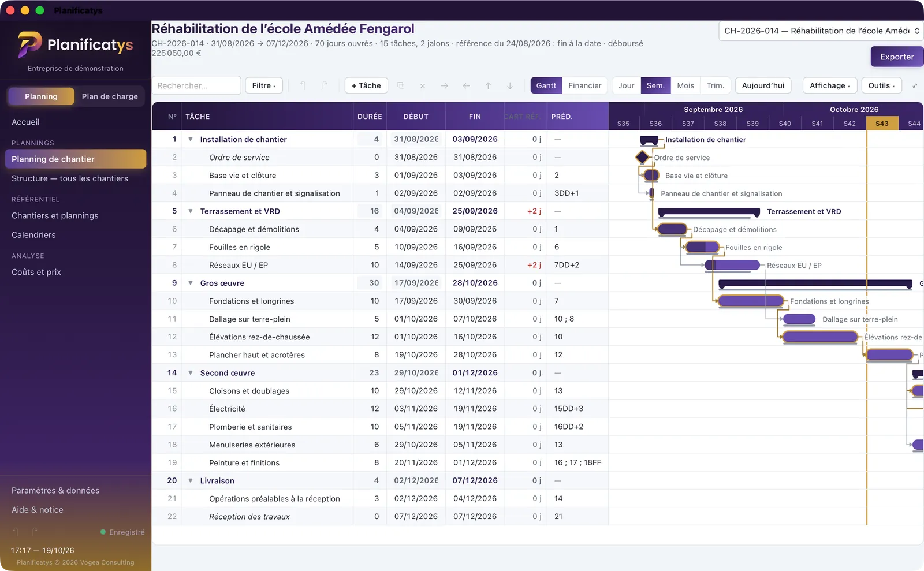
Task: Switch to the Planning tab
Action: tap(41, 96)
